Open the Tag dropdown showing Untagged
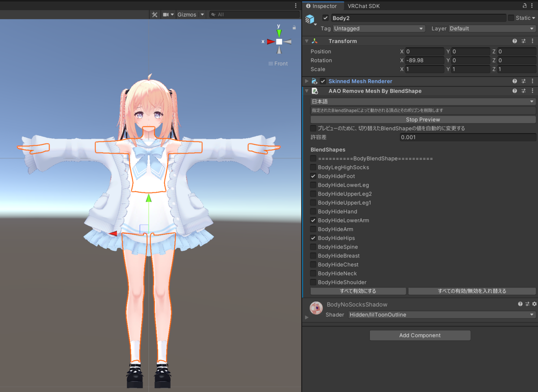Image resolution: width=538 pixels, height=392 pixels. pyautogui.click(x=379, y=29)
